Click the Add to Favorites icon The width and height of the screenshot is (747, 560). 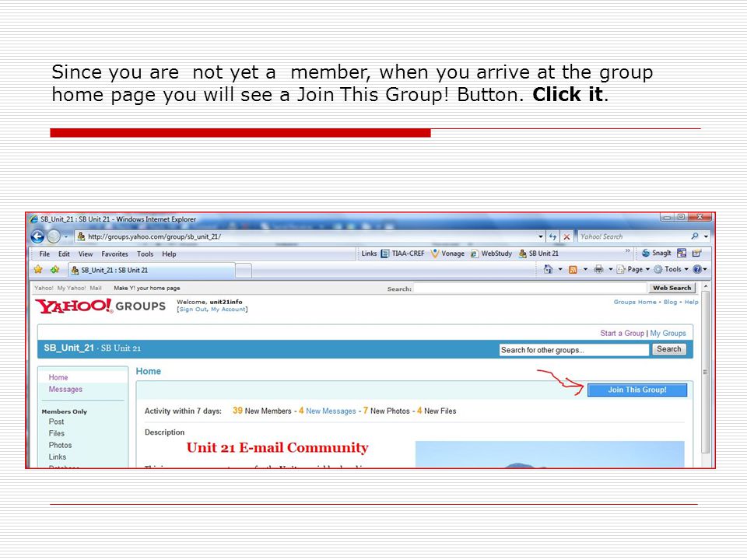click(x=54, y=270)
